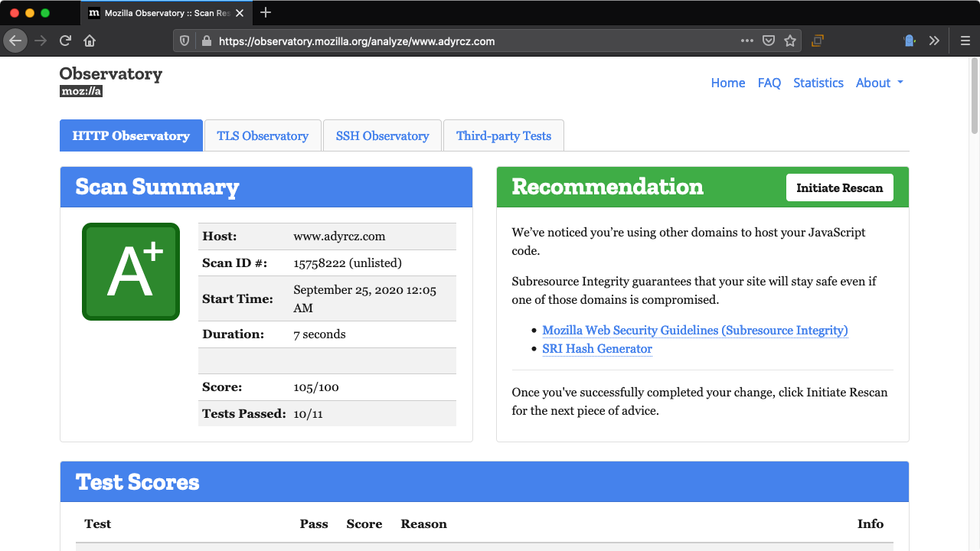Switch to the TLS Observatory tab
This screenshot has height=551, width=980.
point(263,135)
